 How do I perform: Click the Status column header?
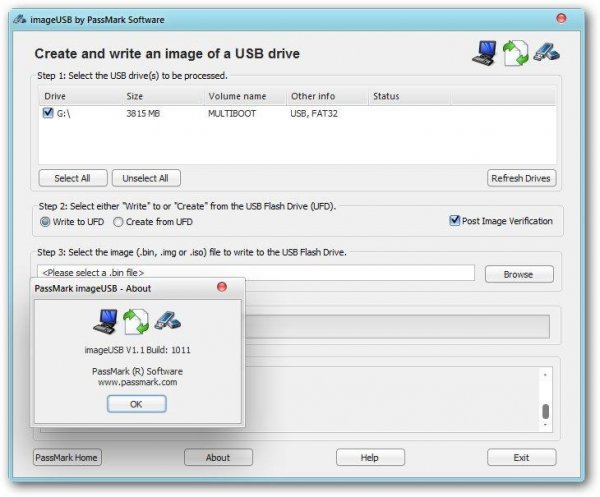coord(409,96)
